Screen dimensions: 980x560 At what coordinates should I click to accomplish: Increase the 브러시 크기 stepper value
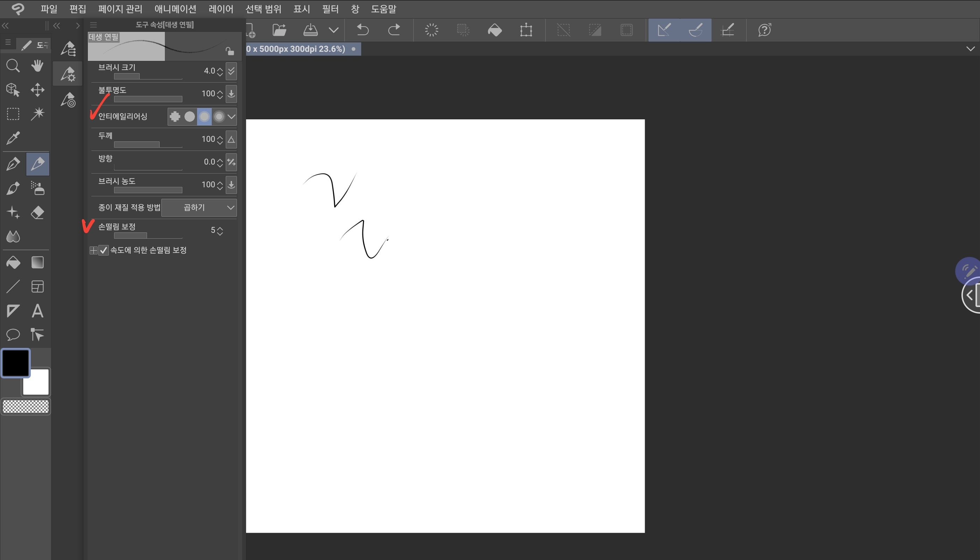[220, 69]
